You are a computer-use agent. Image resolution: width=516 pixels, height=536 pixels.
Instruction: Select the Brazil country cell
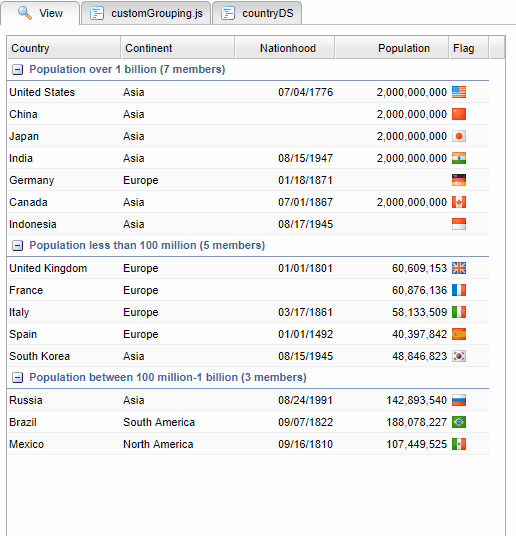click(x=64, y=422)
